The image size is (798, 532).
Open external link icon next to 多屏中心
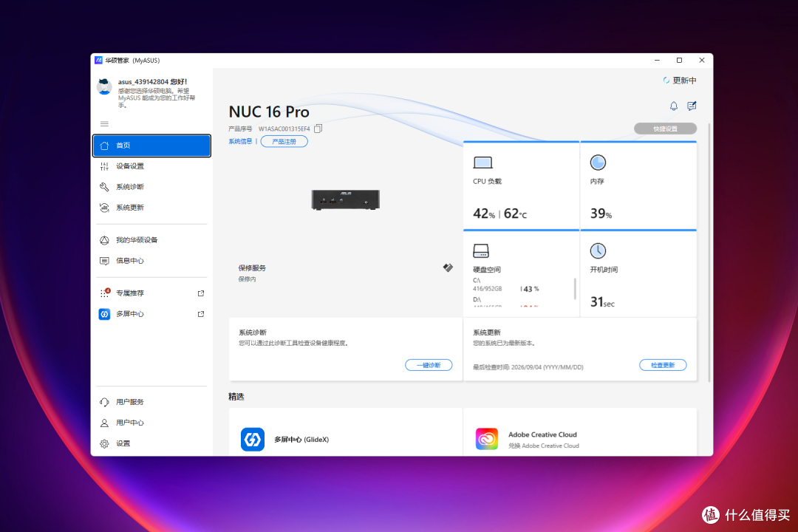201,314
